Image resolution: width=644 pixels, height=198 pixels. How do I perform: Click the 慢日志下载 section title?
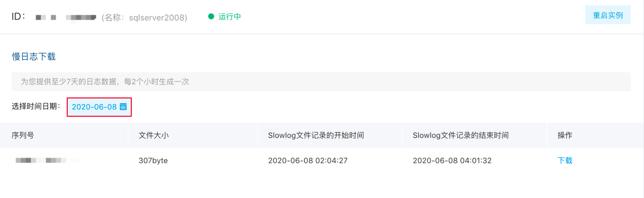33,56
